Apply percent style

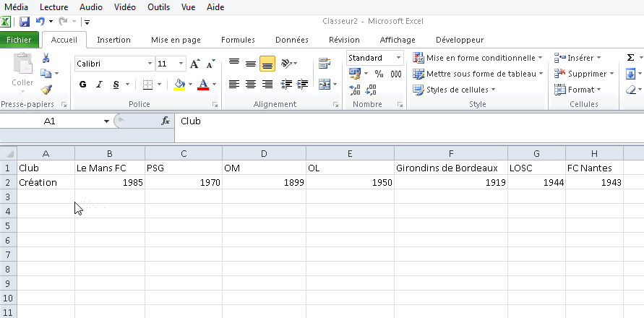(x=379, y=74)
